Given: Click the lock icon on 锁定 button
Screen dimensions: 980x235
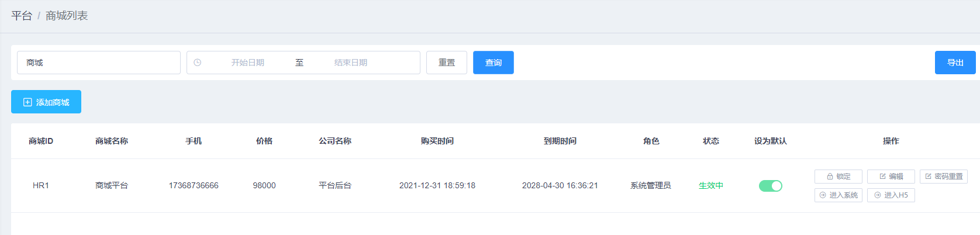Looking at the screenshot, I should click(830, 177).
